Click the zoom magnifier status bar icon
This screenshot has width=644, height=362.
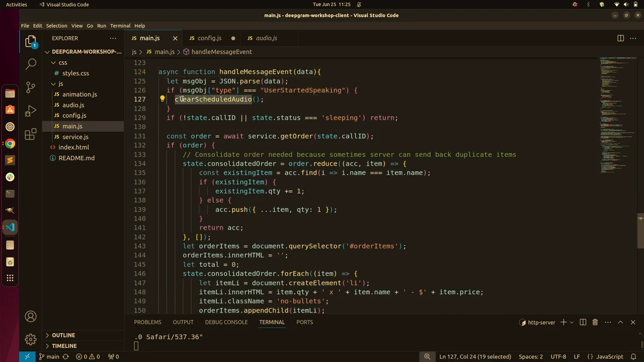(x=427, y=356)
